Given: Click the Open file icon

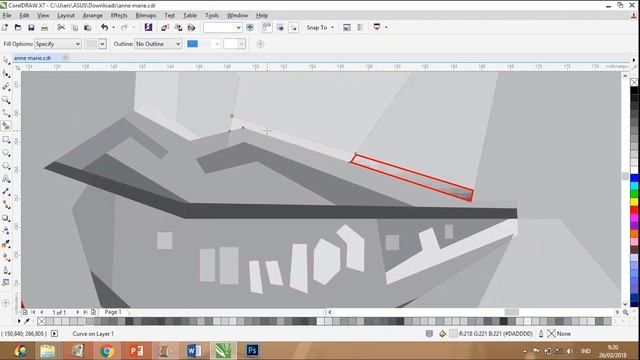Looking at the screenshot, I should point(18,27).
